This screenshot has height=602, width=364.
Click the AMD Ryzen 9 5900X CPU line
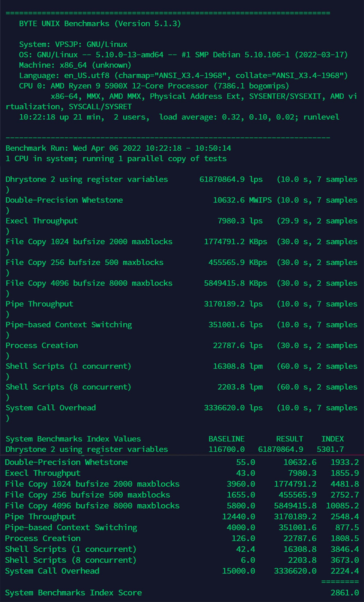(x=154, y=86)
